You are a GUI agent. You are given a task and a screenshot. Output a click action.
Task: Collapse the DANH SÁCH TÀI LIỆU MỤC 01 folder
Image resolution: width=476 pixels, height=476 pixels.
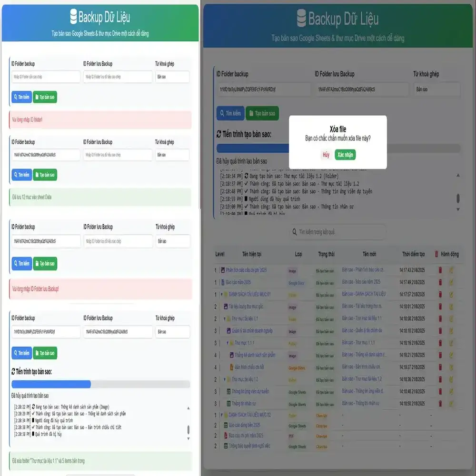(221, 295)
